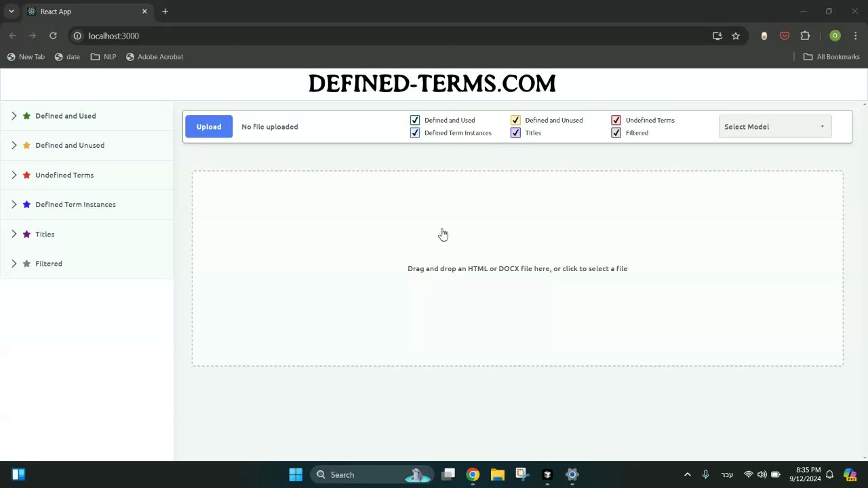Open the New Tab bookmark

click(26, 57)
